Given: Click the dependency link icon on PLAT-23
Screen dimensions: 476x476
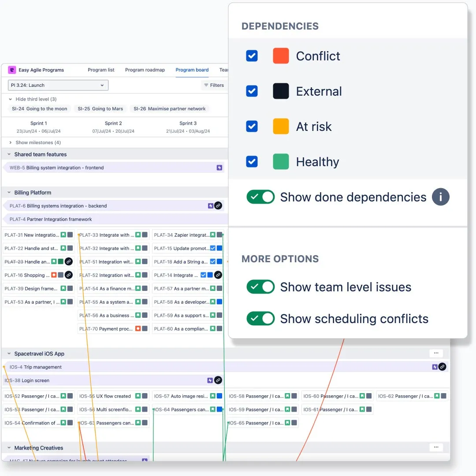Looking at the screenshot, I should click(69, 262).
